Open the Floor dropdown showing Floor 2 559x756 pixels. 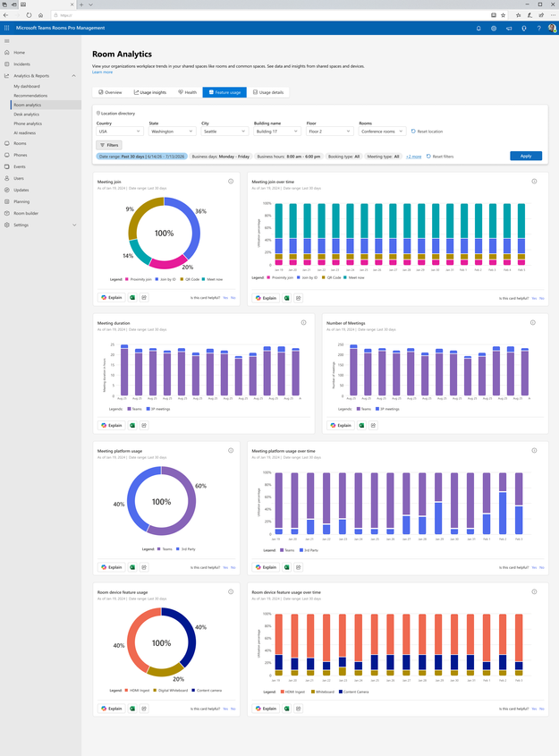(x=330, y=132)
